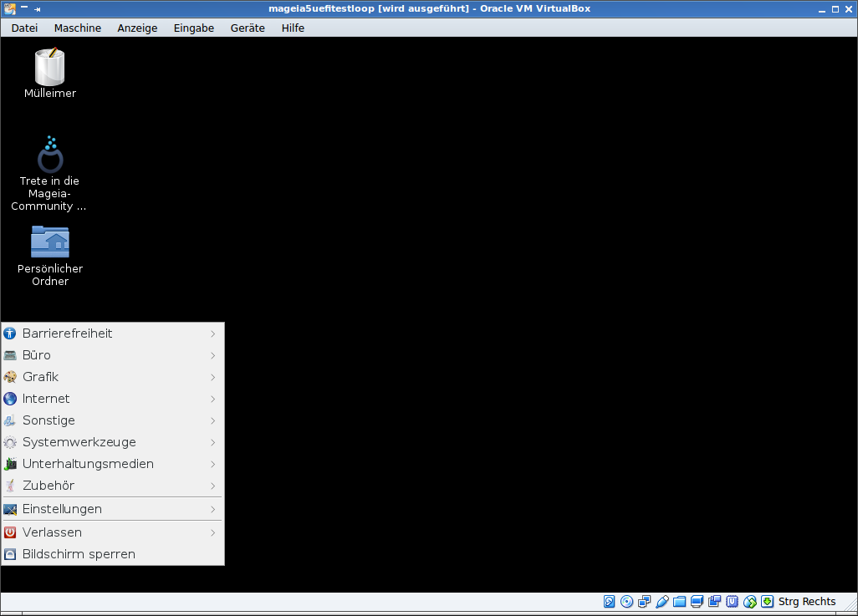Viewport: 858px width, 616px height.
Task: Open the Eingabe menu
Action: click(x=194, y=28)
